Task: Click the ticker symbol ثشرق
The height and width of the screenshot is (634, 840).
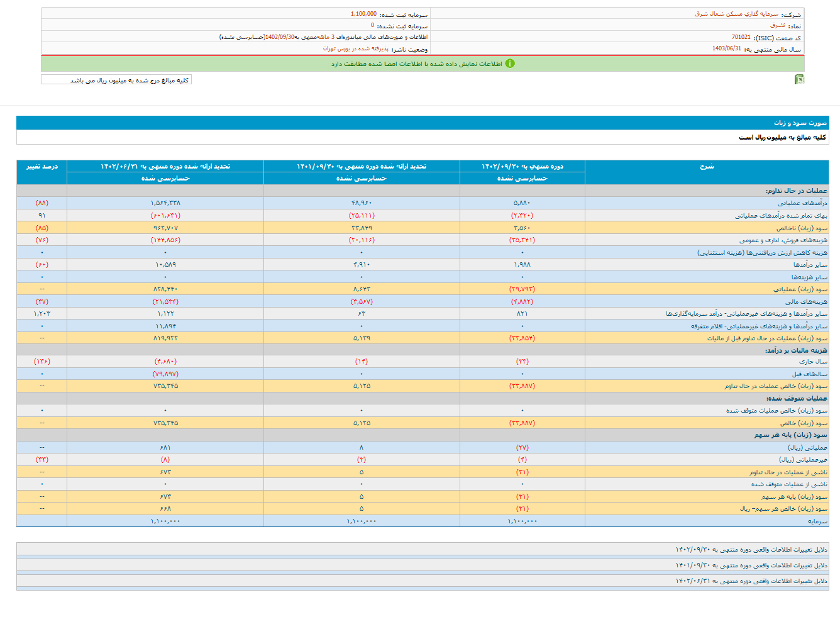Action: coord(778,26)
